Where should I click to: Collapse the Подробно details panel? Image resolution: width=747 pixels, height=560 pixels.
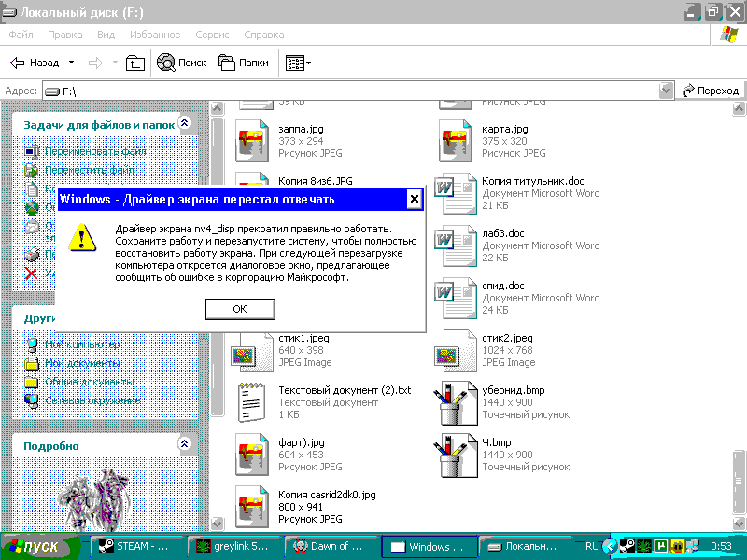pyautogui.click(x=184, y=444)
